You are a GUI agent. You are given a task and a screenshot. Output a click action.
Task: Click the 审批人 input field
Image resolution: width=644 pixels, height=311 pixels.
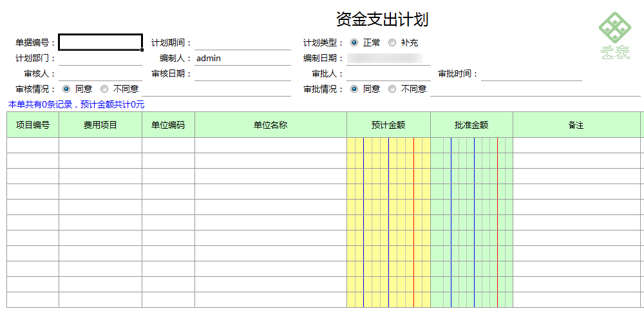pos(388,73)
